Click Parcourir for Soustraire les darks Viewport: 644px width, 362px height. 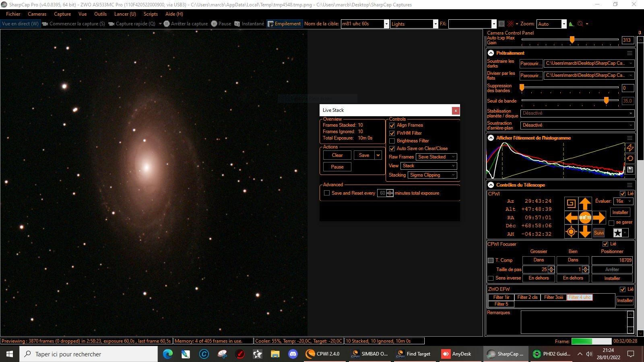click(531, 64)
